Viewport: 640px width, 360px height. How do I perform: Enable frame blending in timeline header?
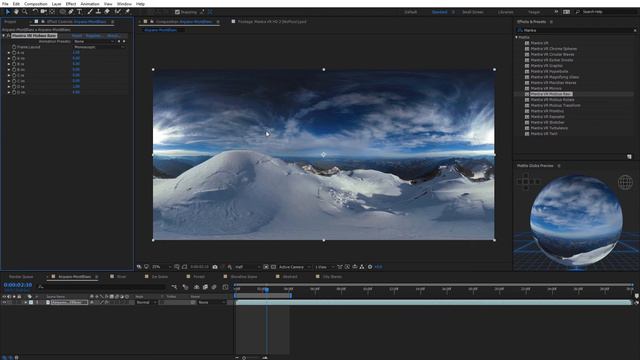click(205, 287)
